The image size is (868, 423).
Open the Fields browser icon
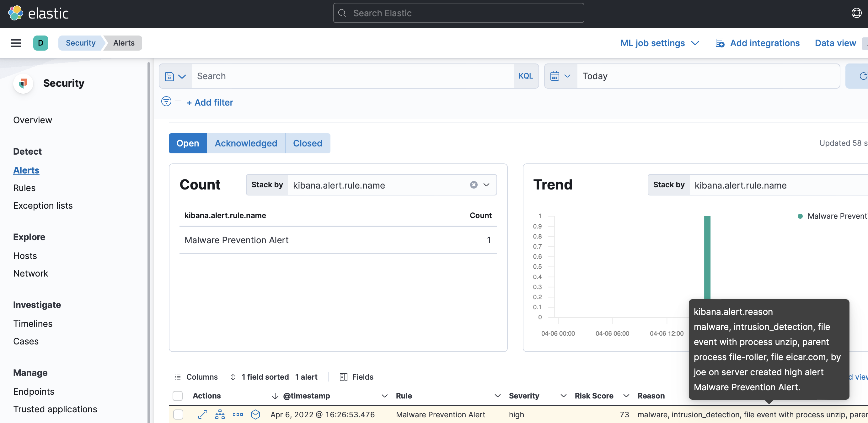tap(343, 377)
